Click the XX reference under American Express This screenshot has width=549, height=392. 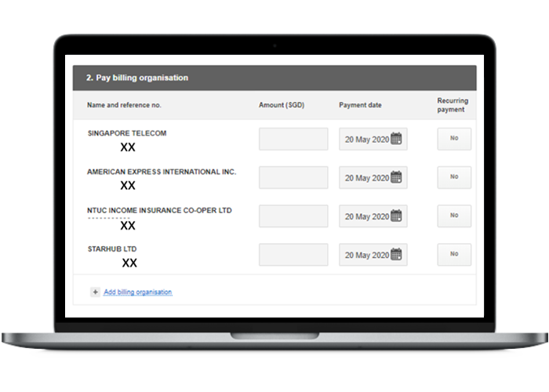128,186
